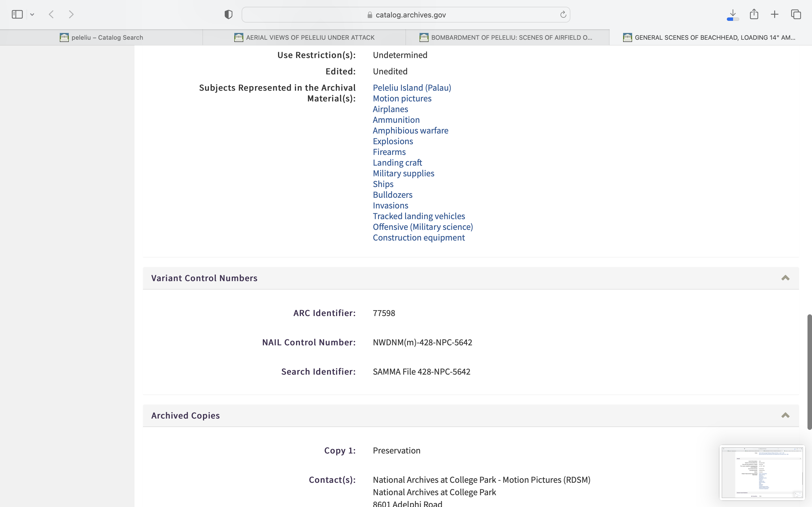
Task: Click the forward navigation arrow
Action: click(x=71, y=14)
